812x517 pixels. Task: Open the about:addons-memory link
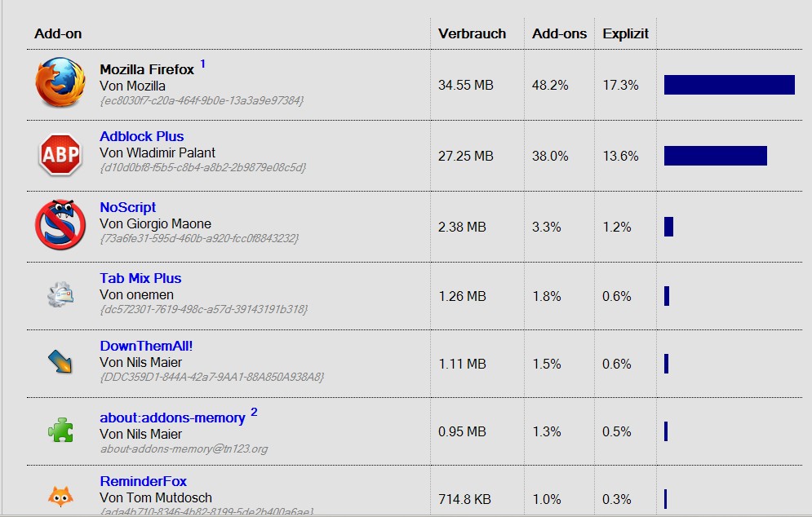[172, 418]
